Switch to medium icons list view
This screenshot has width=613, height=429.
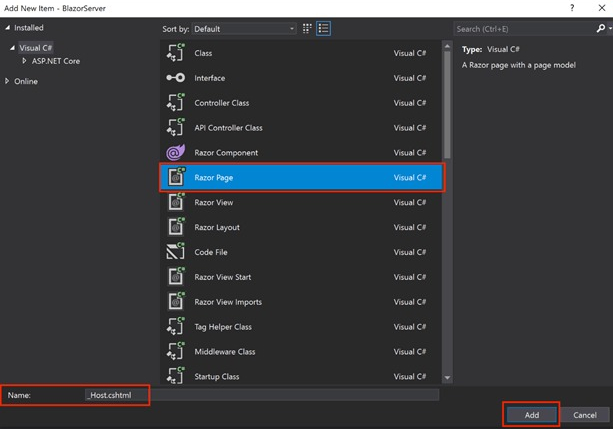323,29
